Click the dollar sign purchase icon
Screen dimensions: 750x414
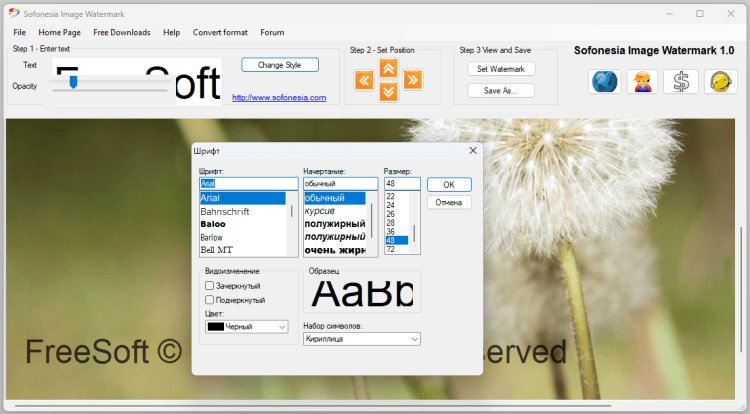[x=681, y=81]
